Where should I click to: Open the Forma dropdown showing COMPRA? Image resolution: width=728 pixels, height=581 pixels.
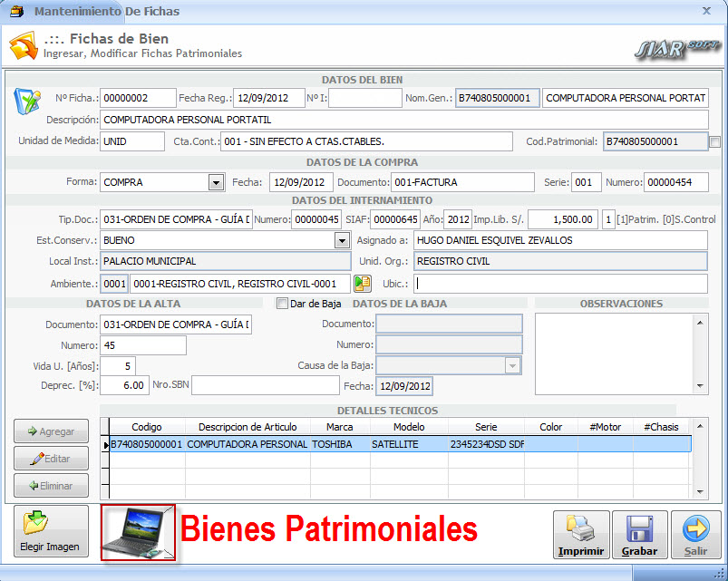217,183
